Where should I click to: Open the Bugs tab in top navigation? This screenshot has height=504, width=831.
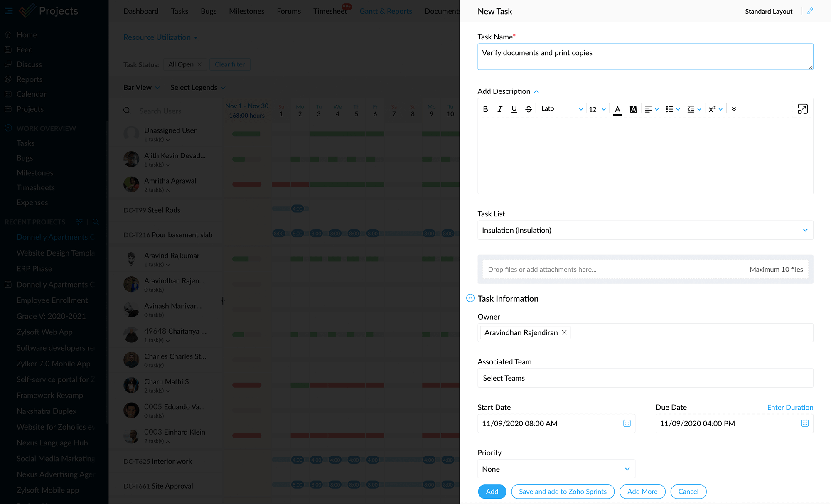pyautogui.click(x=209, y=11)
